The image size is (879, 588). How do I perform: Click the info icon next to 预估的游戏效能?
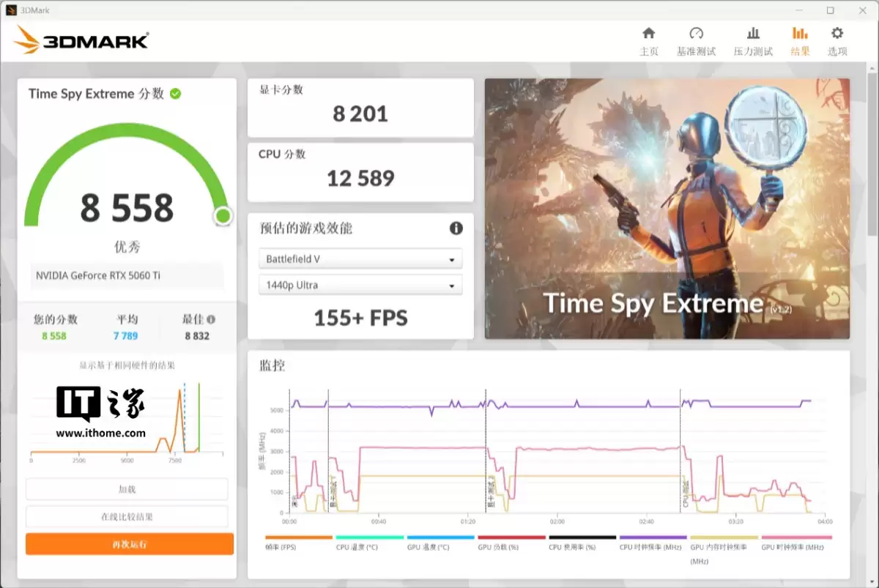[456, 228]
